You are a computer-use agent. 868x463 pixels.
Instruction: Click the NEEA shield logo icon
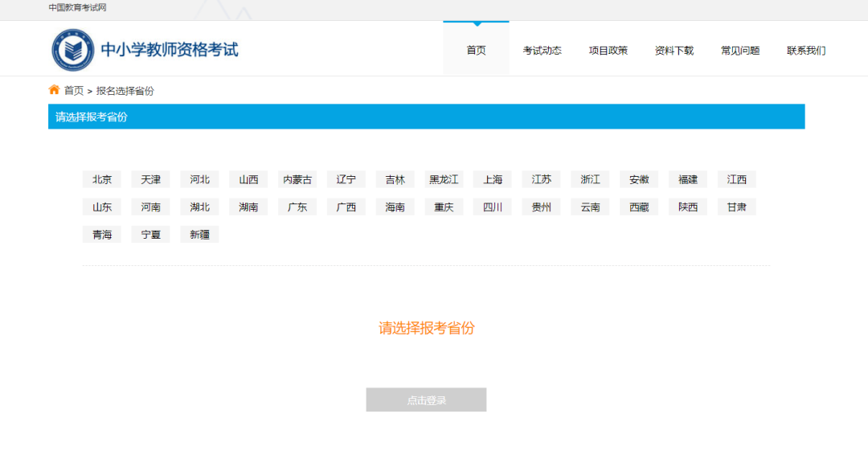[73, 49]
